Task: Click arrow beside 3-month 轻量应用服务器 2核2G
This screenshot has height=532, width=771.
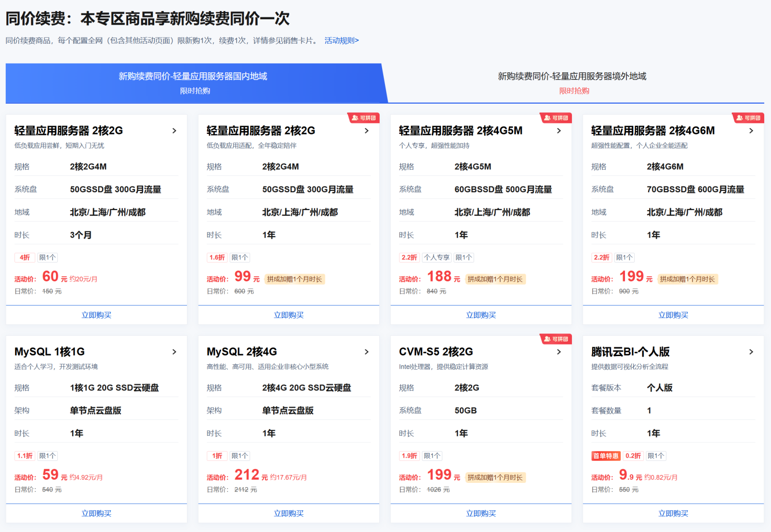Action: [174, 131]
